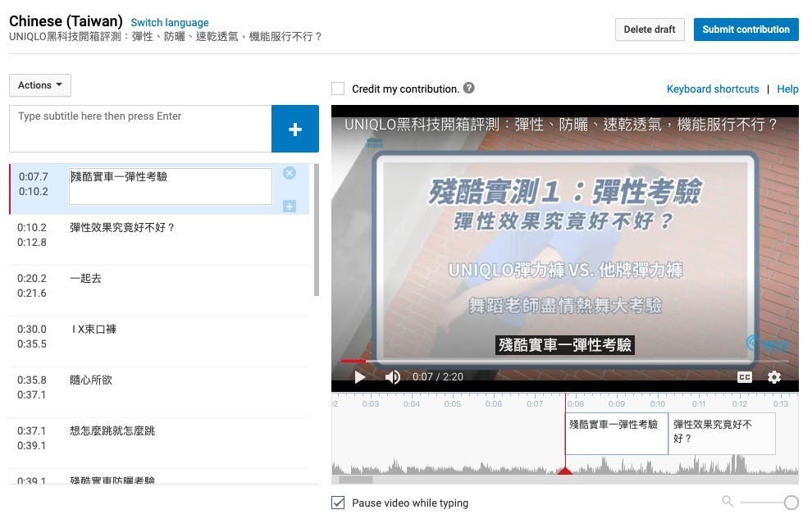Open the video settings gear
The width and height of the screenshot is (812, 528).
pos(774,377)
